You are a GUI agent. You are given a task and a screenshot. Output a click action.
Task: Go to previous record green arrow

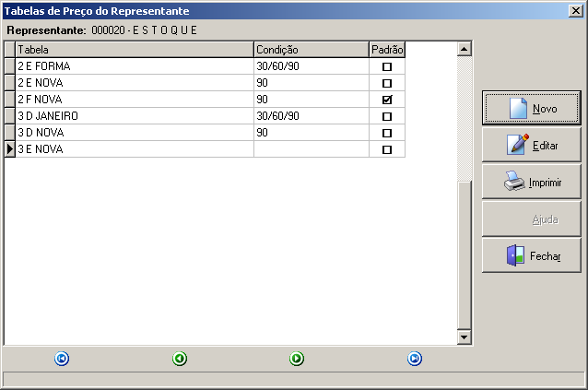[x=180, y=359]
